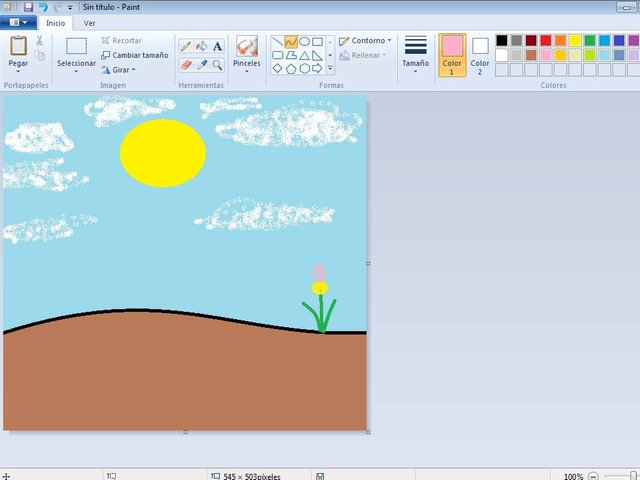This screenshot has height=480, width=640.
Task: Click the Undo arrow in title bar
Action: (x=42, y=7)
